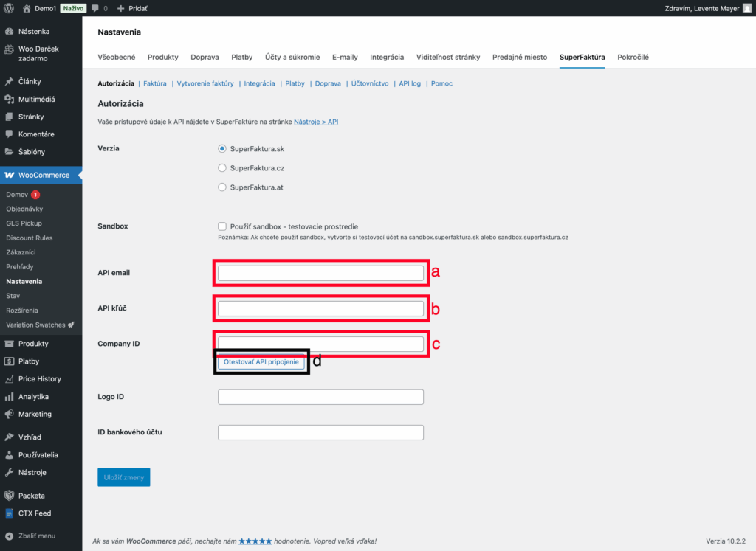Image resolution: width=756 pixels, height=551 pixels.
Task: Select the SuperFaktura.cz radio option
Action: coord(222,168)
